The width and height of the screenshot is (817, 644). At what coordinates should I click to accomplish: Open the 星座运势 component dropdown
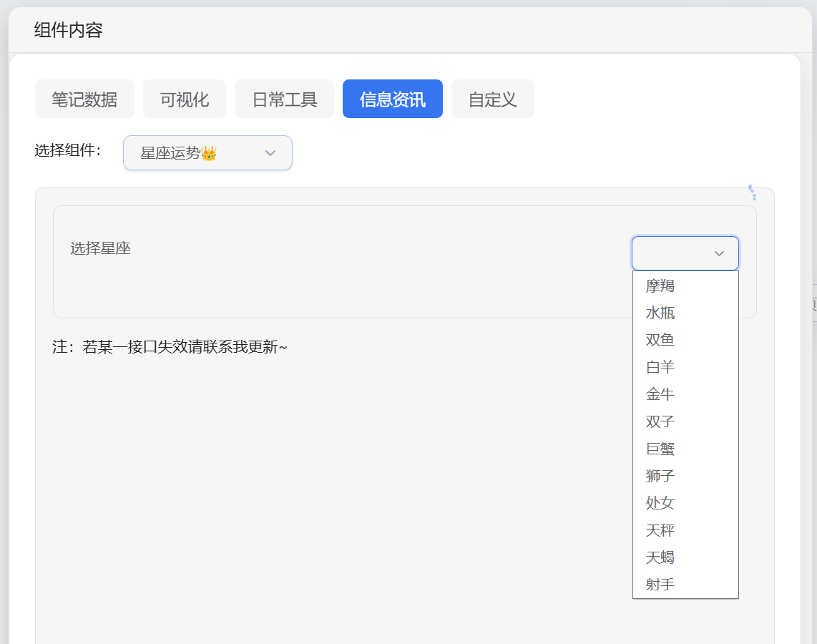(208, 152)
